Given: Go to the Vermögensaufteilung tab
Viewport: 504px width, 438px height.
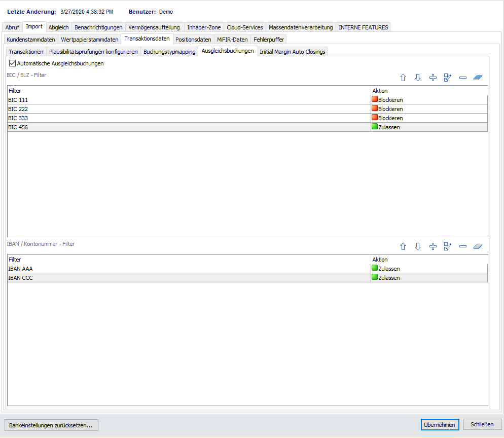Looking at the screenshot, I should (x=154, y=27).
